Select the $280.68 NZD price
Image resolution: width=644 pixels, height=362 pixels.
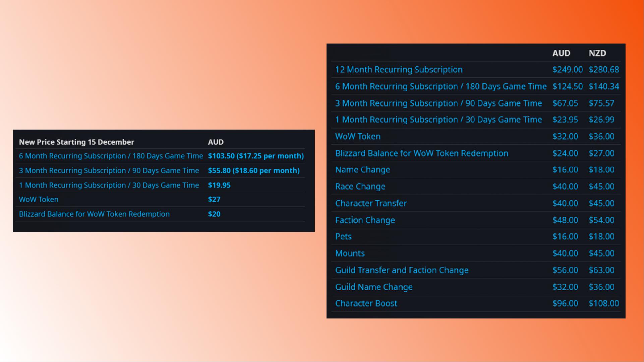click(x=604, y=70)
